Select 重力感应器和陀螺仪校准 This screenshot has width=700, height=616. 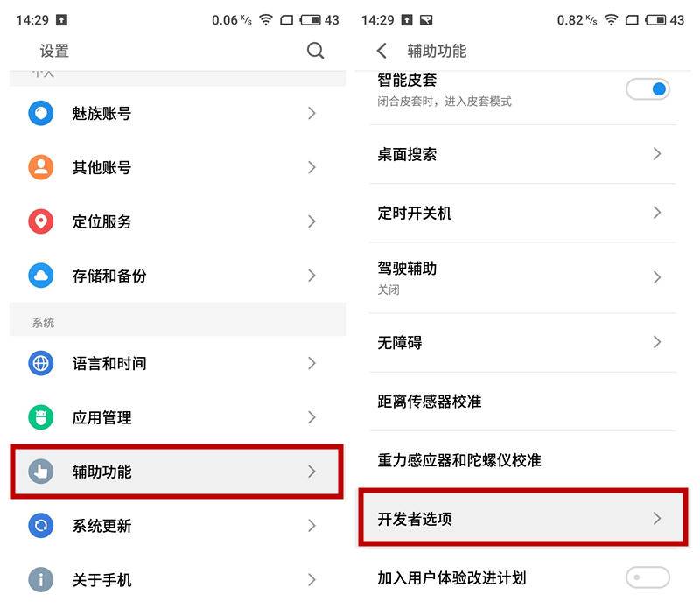(525, 460)
